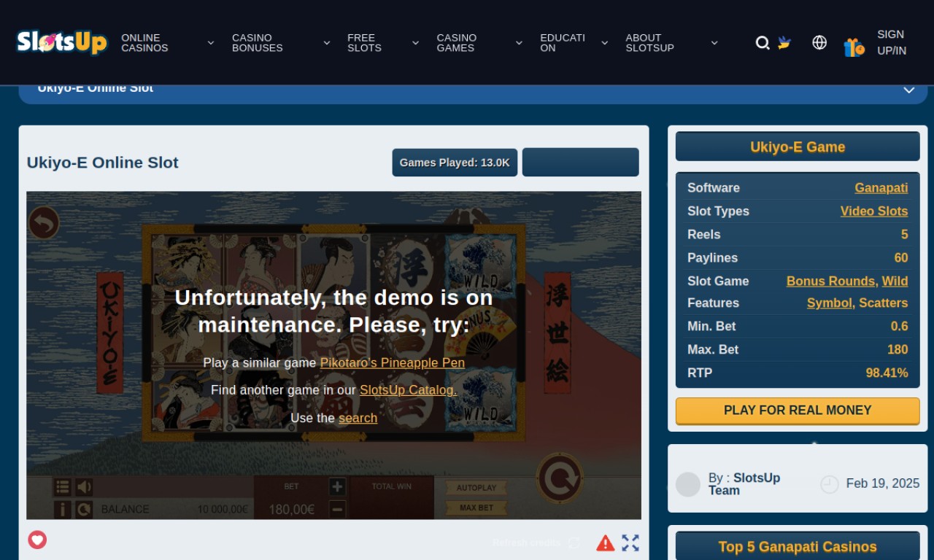Click the maintenance message headline text
The width and height of the screenshot is (934, 560).
(x=334, y=311)
